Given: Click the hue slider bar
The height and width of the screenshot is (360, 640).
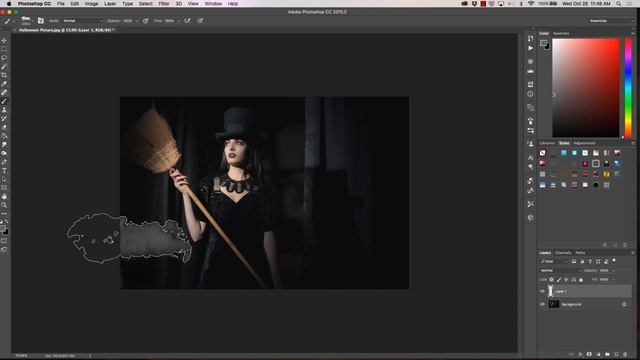Looking at the screenshot, I should click(x=629, y=88).
